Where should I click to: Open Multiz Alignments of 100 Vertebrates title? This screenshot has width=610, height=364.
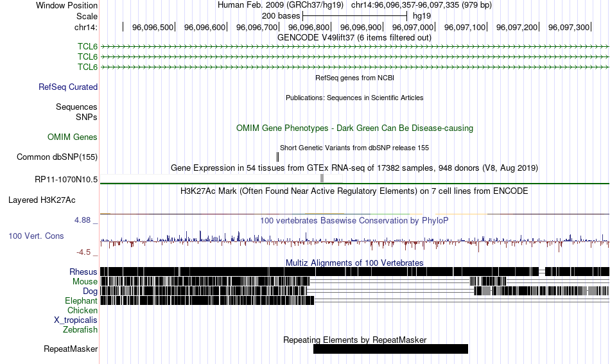pos(354,263)
